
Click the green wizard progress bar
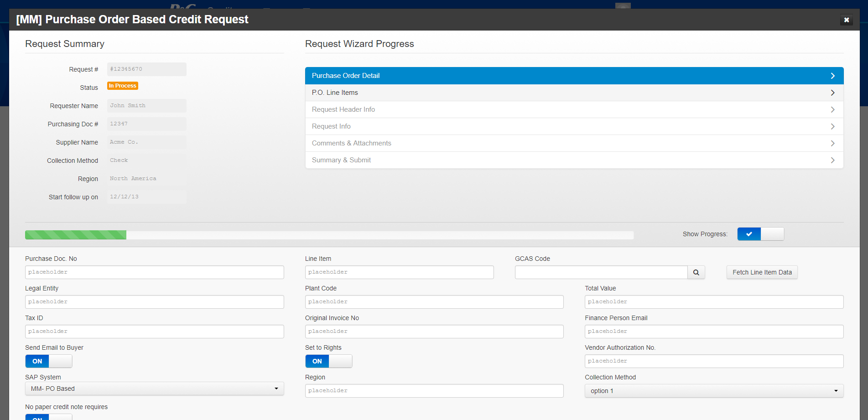point(76,235)
